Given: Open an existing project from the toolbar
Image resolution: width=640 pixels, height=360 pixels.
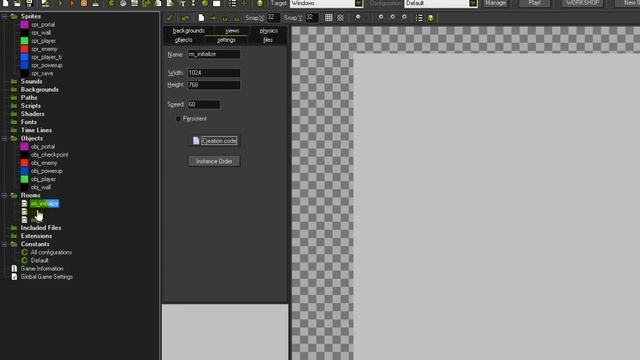Looking at the screenshot, I should pos(17,4).
